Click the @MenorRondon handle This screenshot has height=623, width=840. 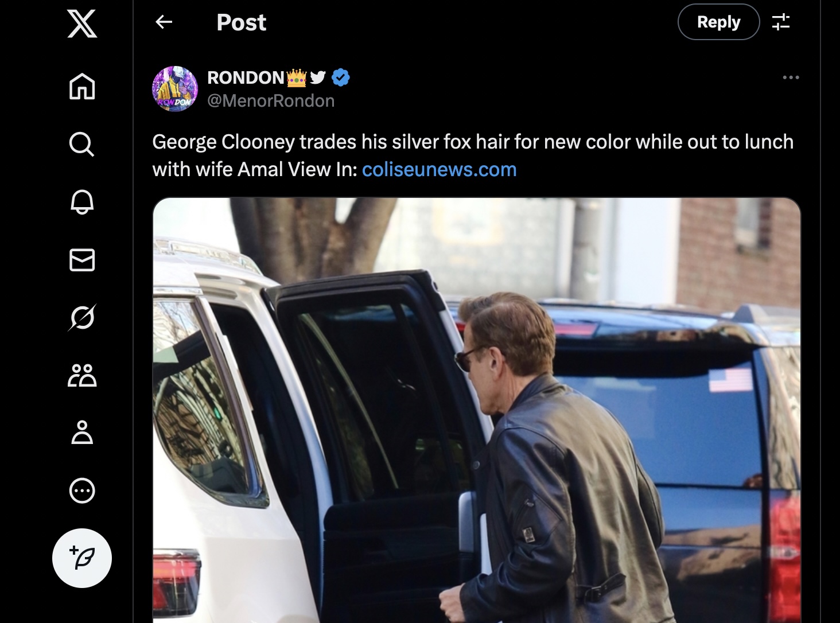pos(271,101)
